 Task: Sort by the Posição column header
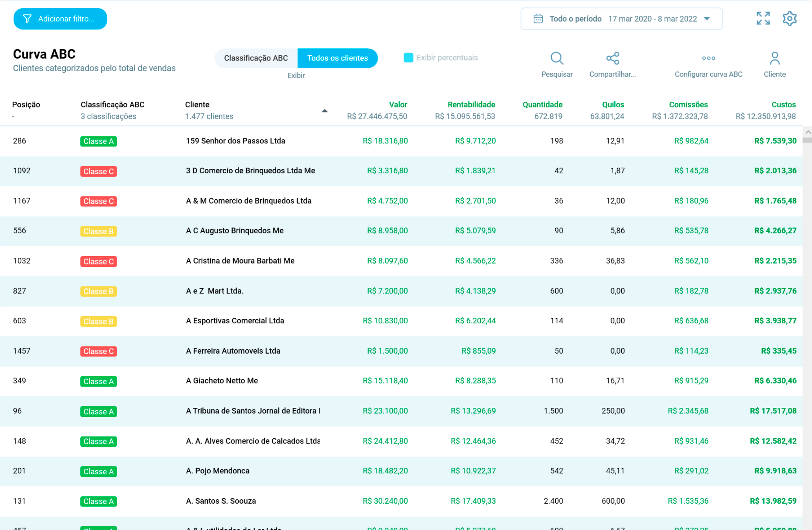[26, 105]
